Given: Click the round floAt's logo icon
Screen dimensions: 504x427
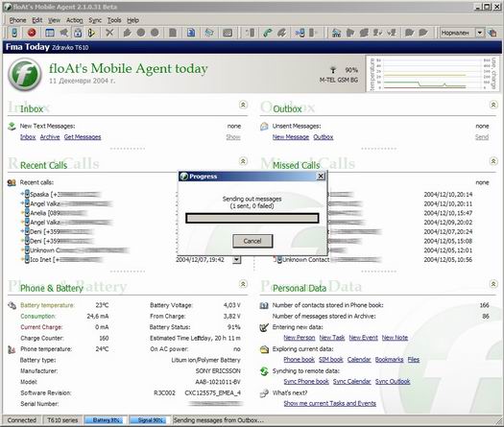Looking at the screenshot, I should 25,74.
